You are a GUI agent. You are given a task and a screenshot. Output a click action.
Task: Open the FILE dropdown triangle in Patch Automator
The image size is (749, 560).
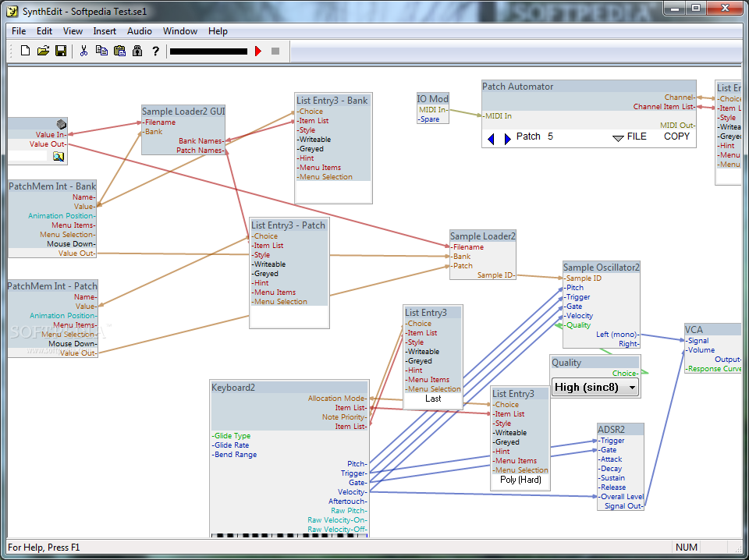click(x=618, y=138)
